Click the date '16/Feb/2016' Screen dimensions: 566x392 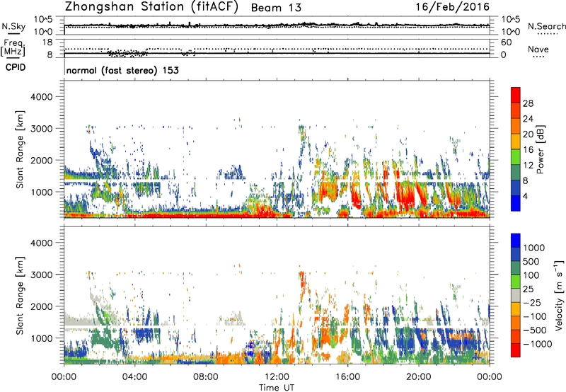click(x=453, y=7)
